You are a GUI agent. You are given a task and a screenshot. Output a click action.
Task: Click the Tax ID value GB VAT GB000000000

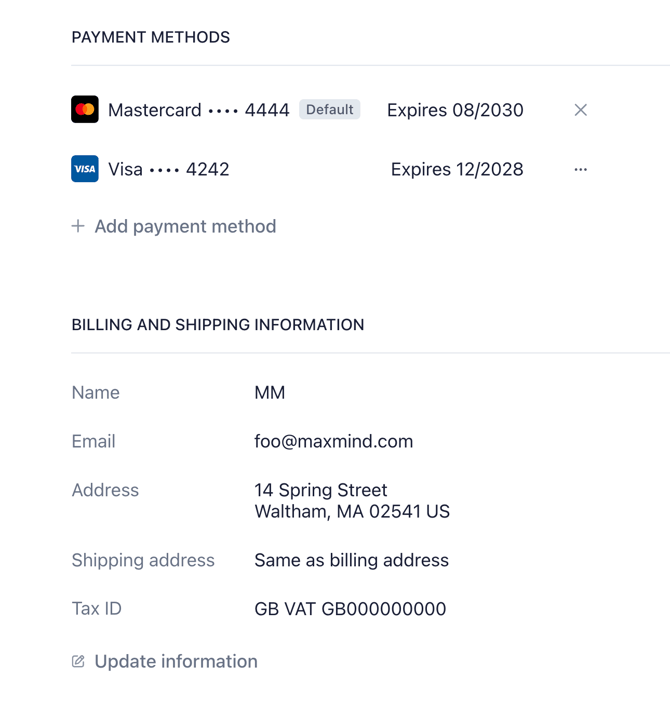click(350, 609)
